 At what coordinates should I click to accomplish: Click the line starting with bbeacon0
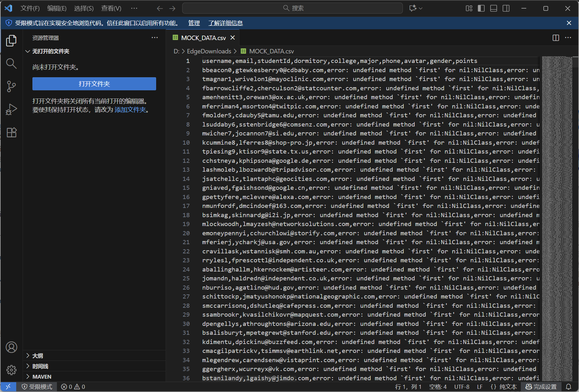point(371,70)
